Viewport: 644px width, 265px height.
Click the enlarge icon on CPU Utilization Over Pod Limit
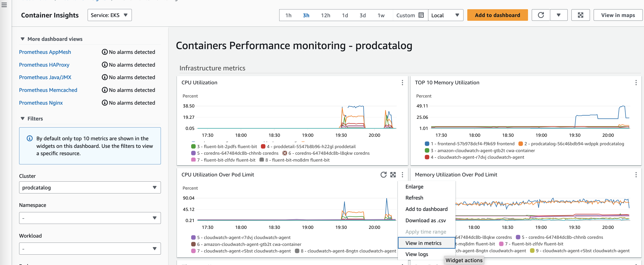393,175
